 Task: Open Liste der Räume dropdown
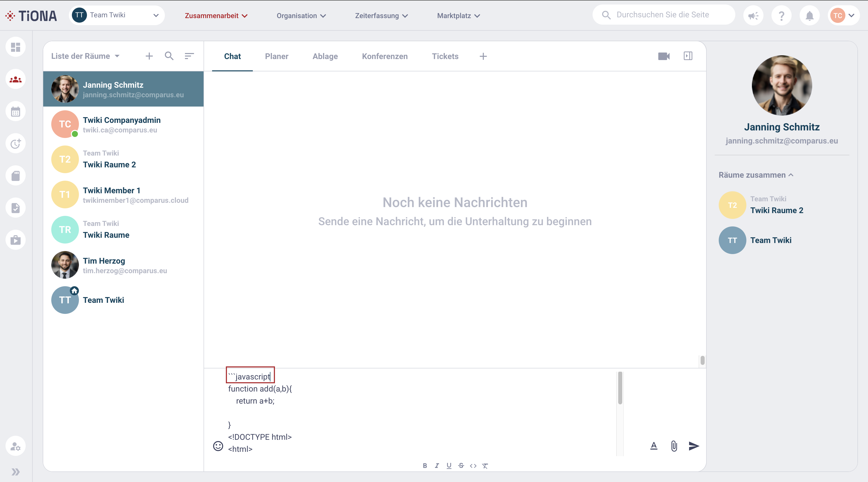(85, 56)
